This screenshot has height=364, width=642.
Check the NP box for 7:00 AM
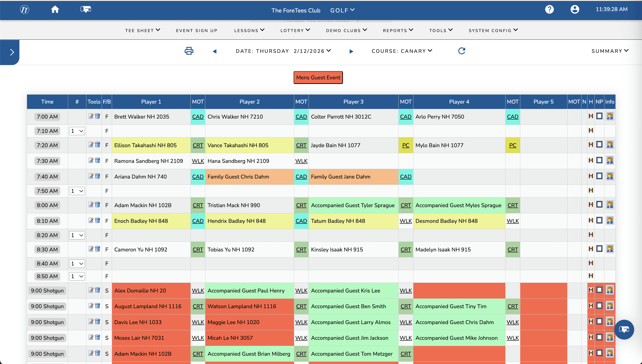coord(599,116)
